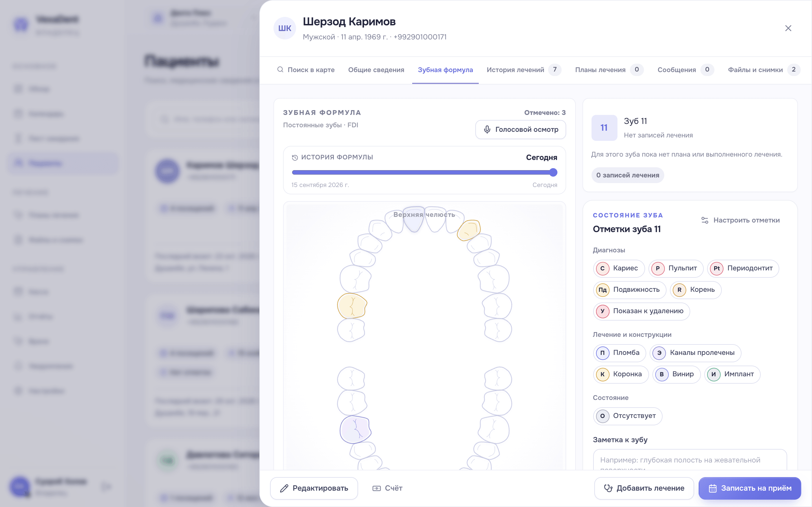
Task: Click the 0 записей лечения chip
Action: pyautogui.click(x=627, y=175)
